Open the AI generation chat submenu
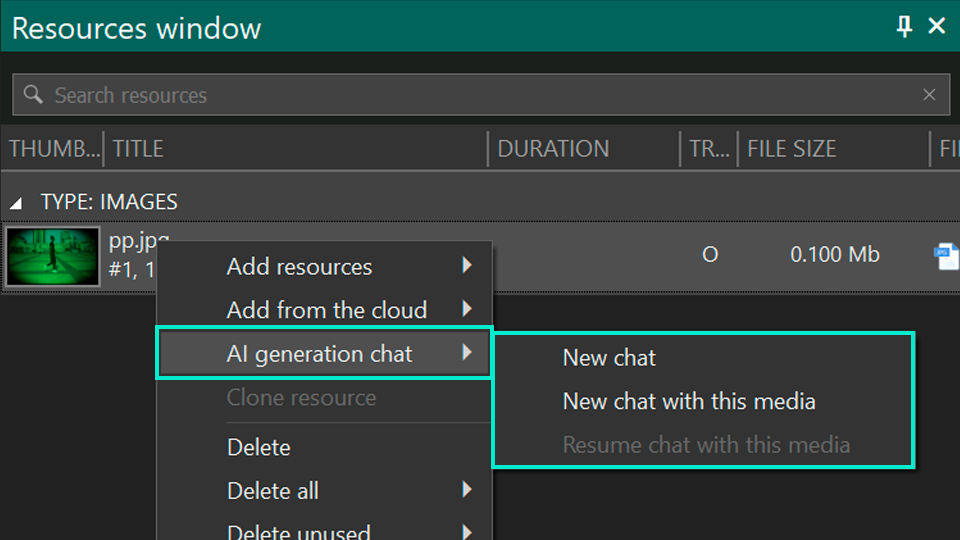The height and width of the screenshot is (540, 960). click(x=324, y=353)
